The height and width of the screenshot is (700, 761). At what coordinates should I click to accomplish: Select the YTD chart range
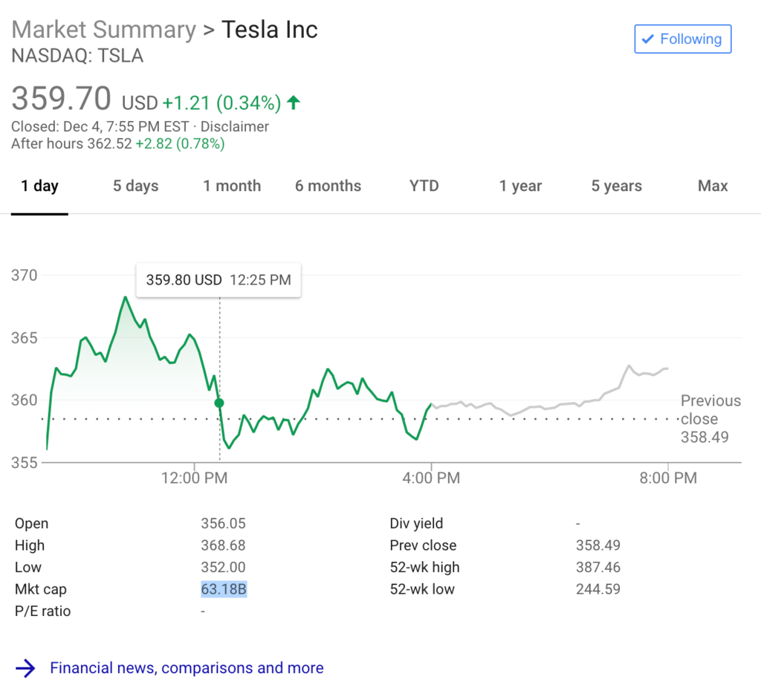[x=424, y=186]
